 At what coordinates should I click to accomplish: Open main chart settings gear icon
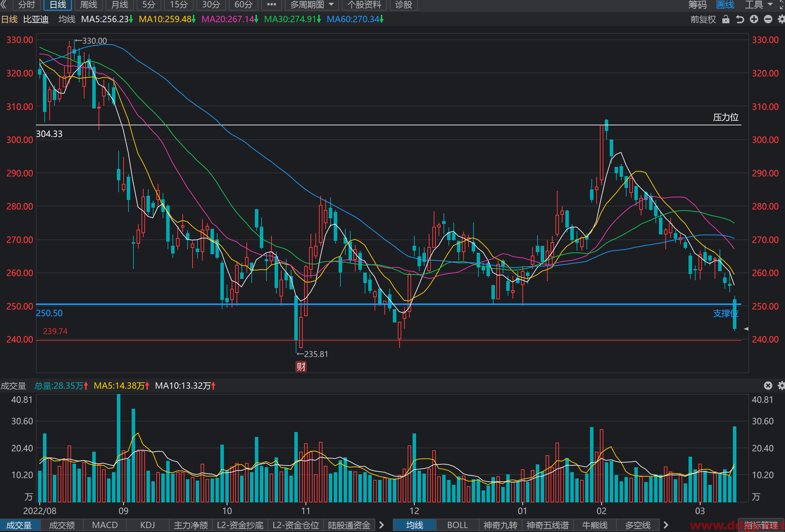781,19
